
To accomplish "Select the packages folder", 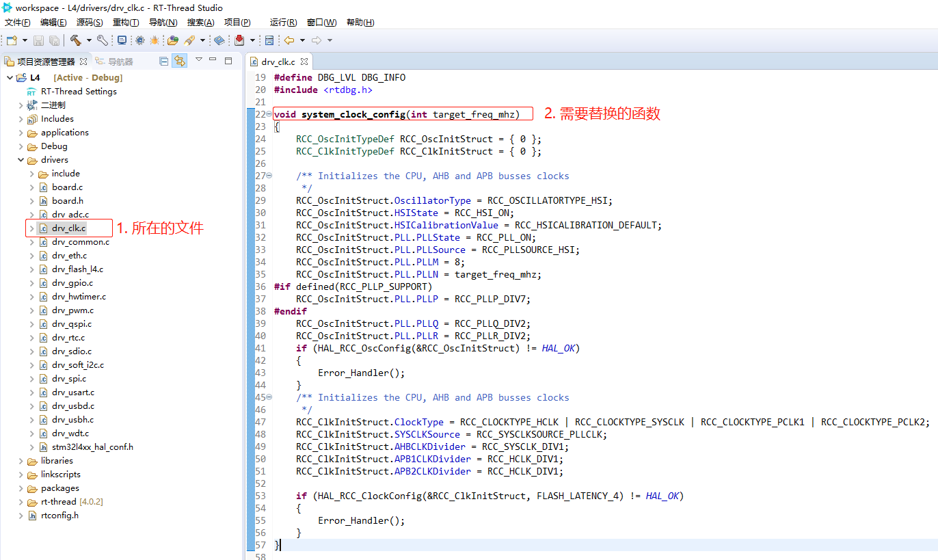I will (x=59, y=488).
